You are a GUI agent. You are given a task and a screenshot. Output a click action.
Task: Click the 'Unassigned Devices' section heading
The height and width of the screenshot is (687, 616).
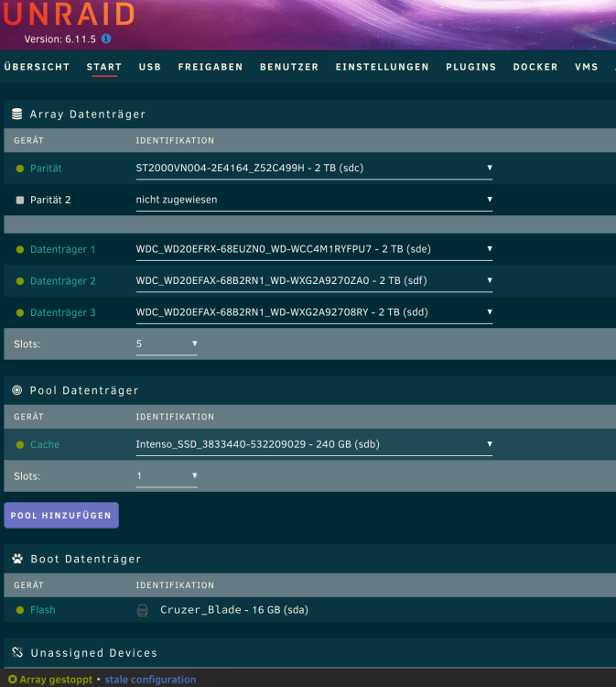pos(93,653)
